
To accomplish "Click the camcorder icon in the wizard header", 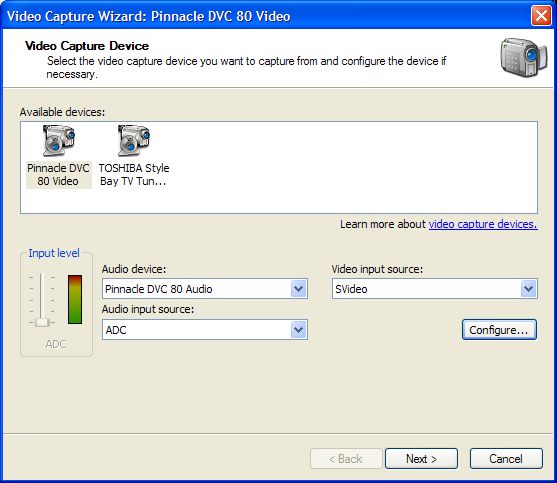I will click(524, 58).
